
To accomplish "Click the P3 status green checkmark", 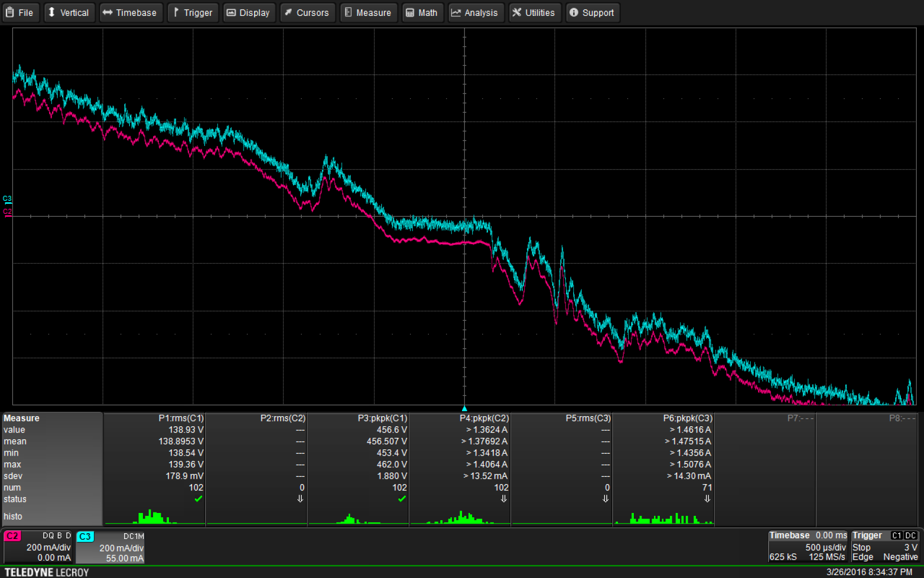I will 402,499.
